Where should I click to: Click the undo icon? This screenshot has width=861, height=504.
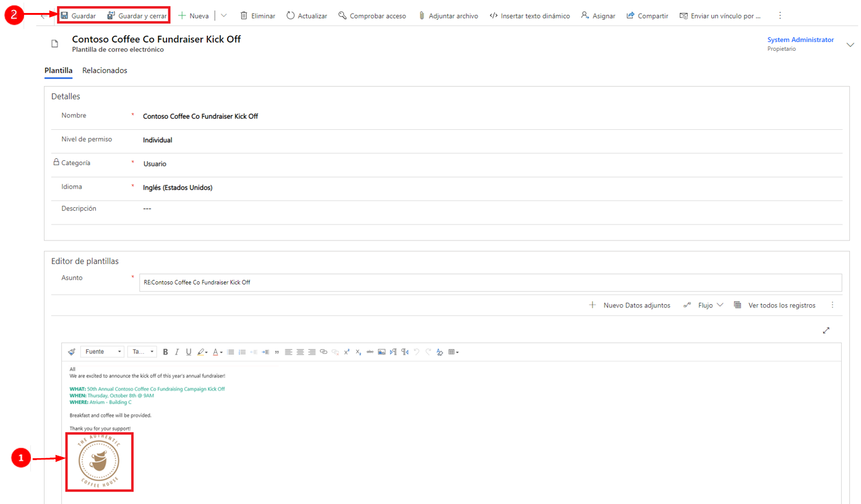tap(416, 352)
